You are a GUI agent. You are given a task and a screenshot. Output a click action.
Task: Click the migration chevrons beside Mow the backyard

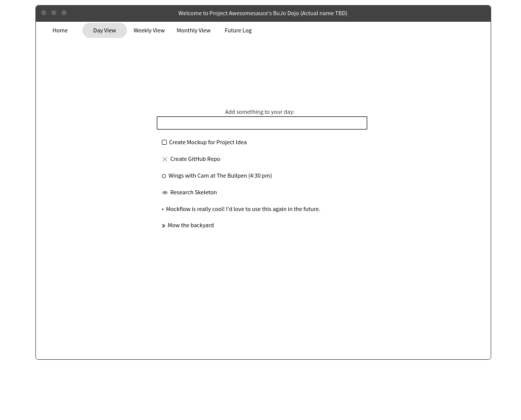[x=163, y=225]
